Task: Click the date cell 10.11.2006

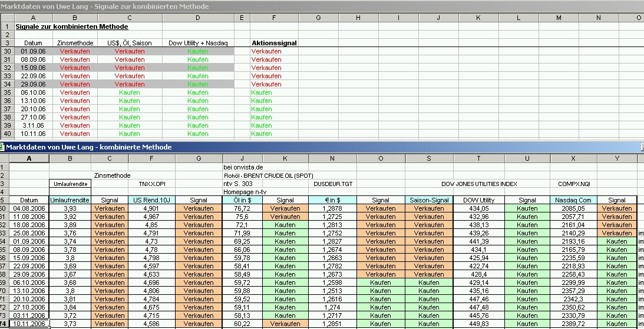Action: 29,324
